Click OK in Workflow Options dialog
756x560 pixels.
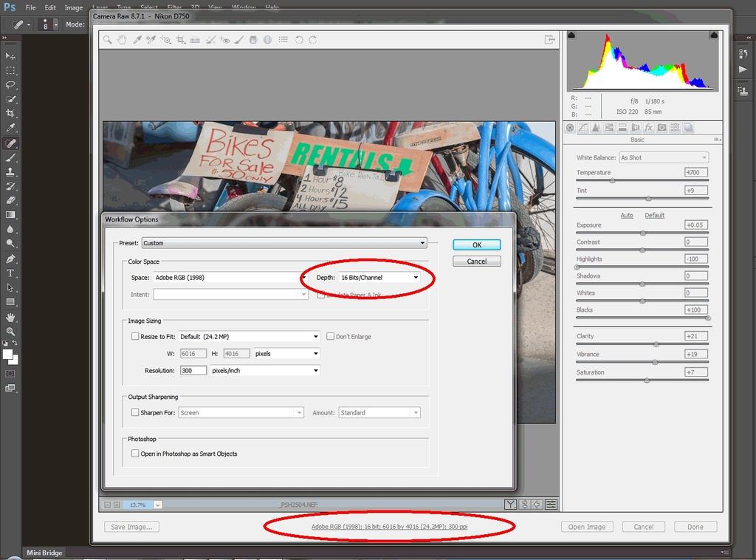[476, 245]
